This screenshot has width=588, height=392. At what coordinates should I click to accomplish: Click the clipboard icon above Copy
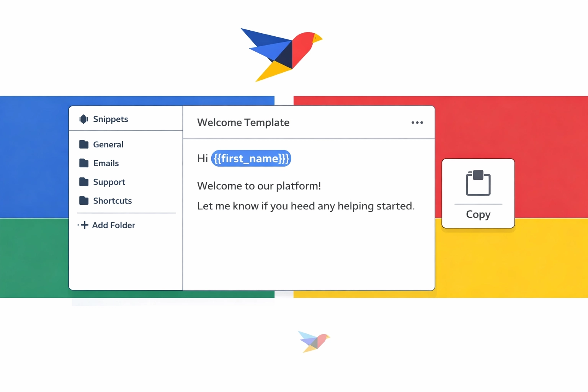(x=478, y=183)
